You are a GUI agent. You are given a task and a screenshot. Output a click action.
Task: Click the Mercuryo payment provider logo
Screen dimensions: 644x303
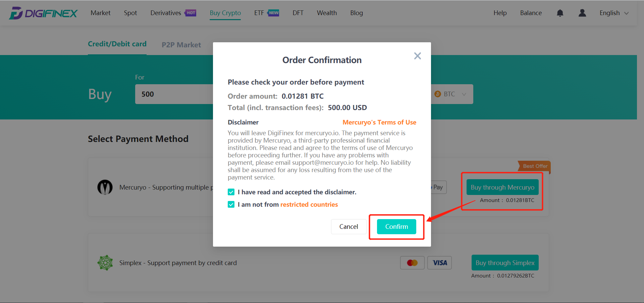pyautogui.click(x=105, y=187)
